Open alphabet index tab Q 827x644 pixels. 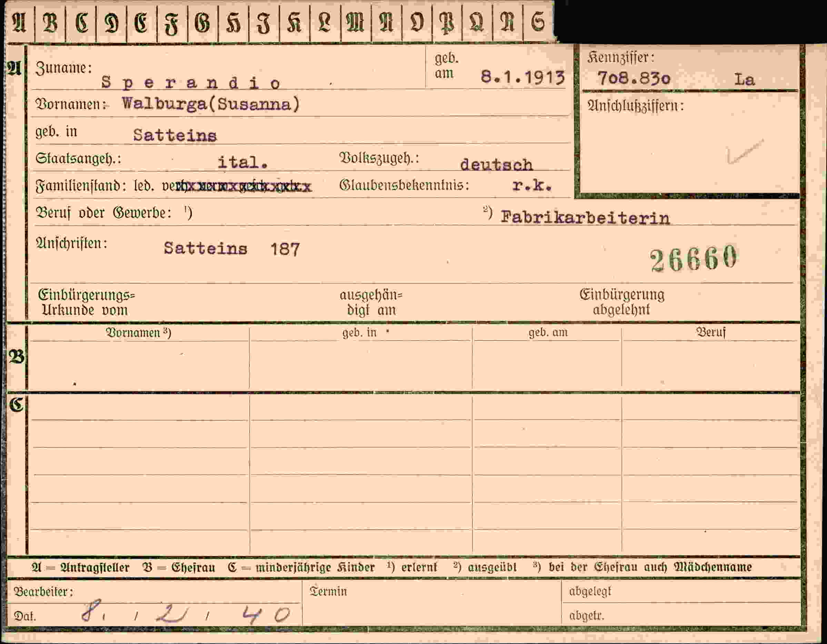pos(477,23)
